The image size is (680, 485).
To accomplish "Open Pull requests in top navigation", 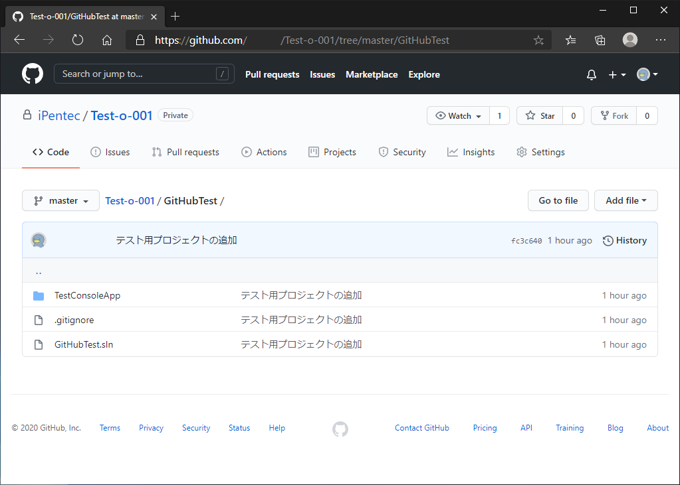I will click(272, 75).
